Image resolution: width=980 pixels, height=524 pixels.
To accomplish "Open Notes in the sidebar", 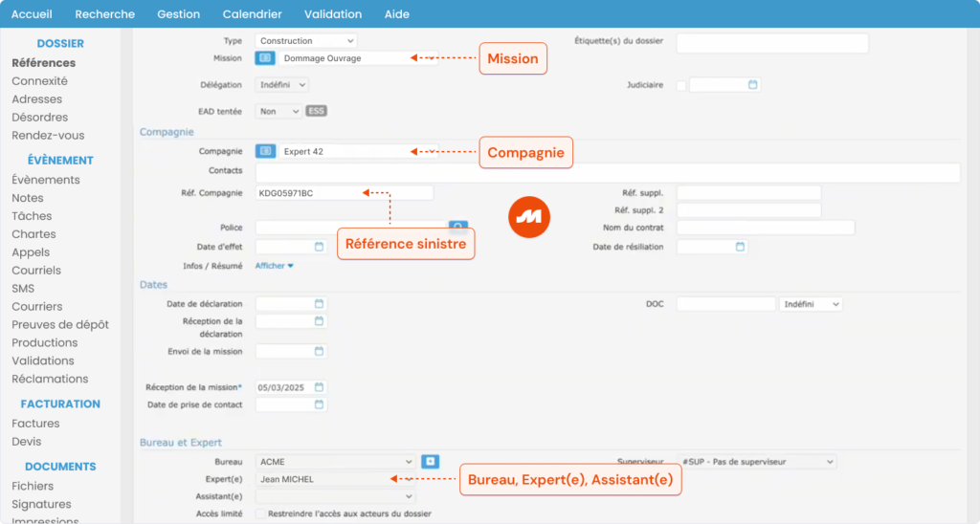I will [x=28, y=197].
